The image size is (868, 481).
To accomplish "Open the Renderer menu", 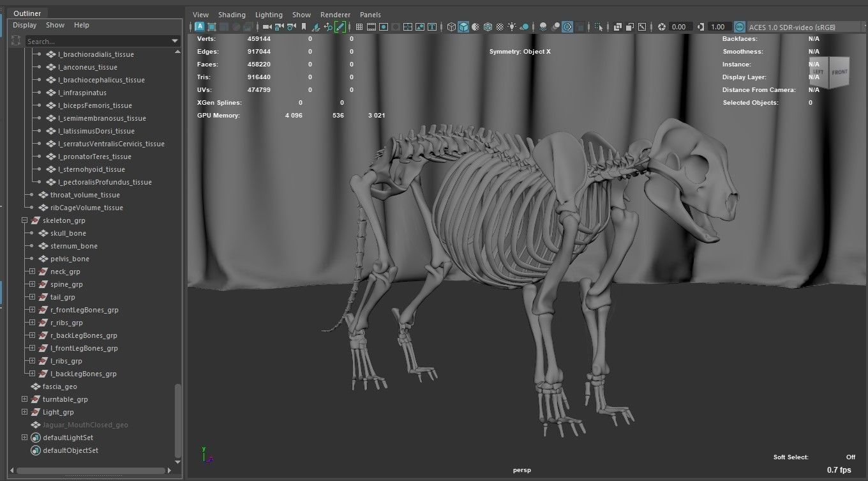I will pyautogui.click(x=335, y=15).
